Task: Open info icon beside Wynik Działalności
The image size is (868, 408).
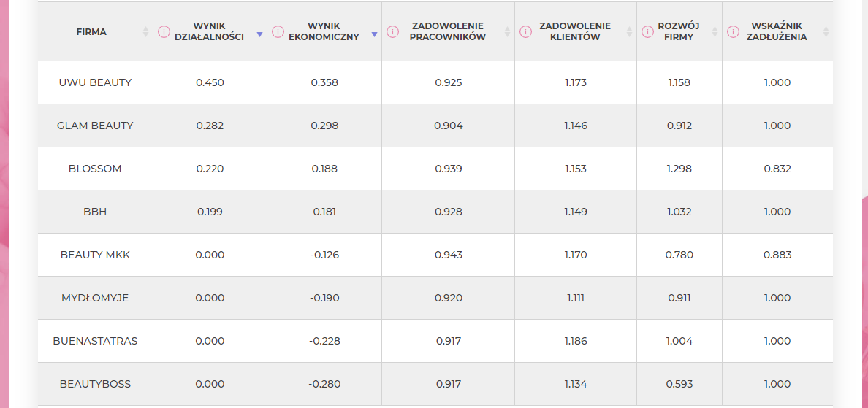Action: click(164, 32)
